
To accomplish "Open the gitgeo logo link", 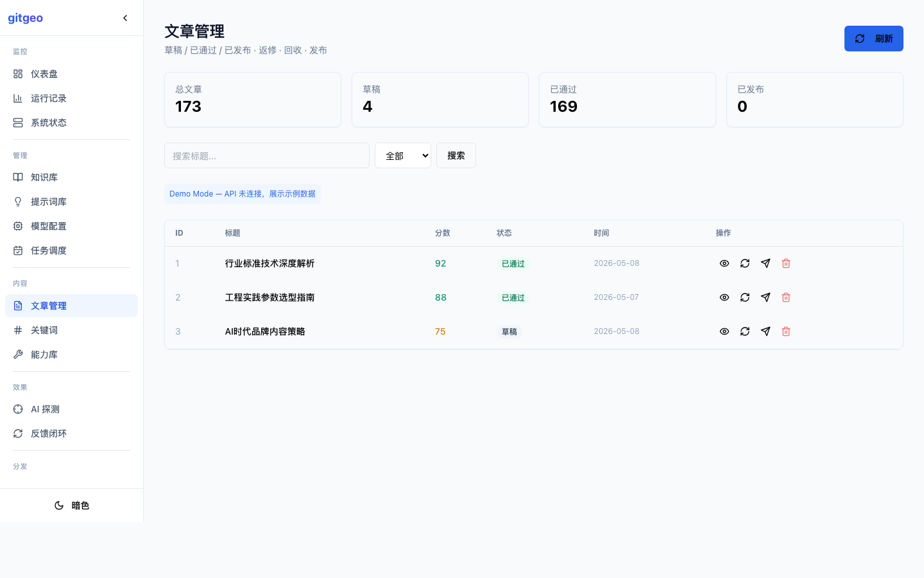I will coord(26,18).
